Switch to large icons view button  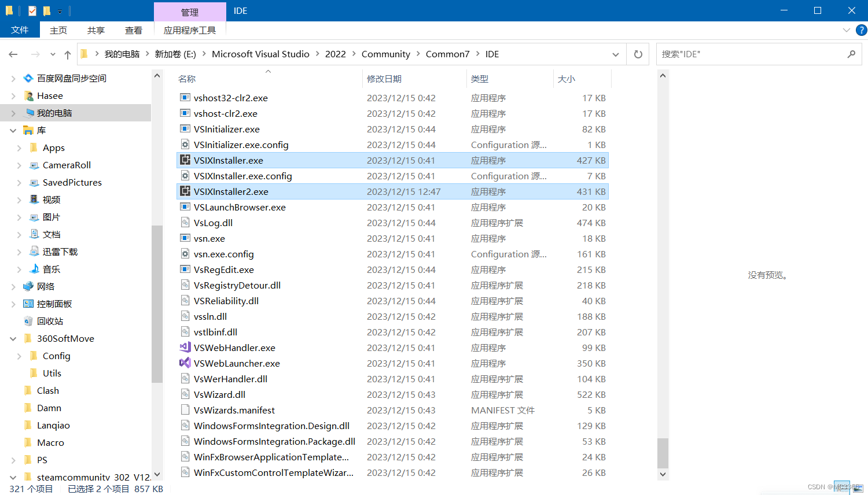tap(858, 489)
